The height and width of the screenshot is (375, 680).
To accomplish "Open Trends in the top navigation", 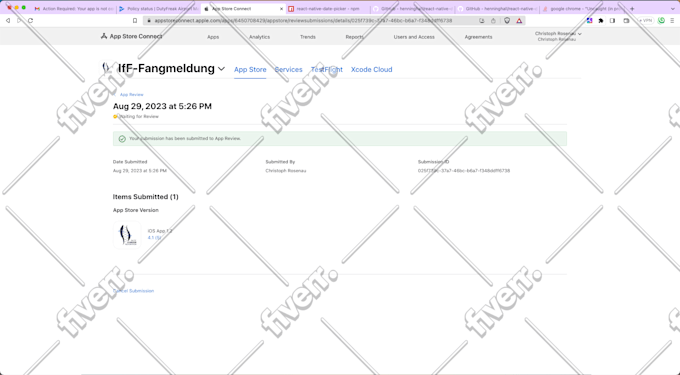I will (x=307, y=37).
